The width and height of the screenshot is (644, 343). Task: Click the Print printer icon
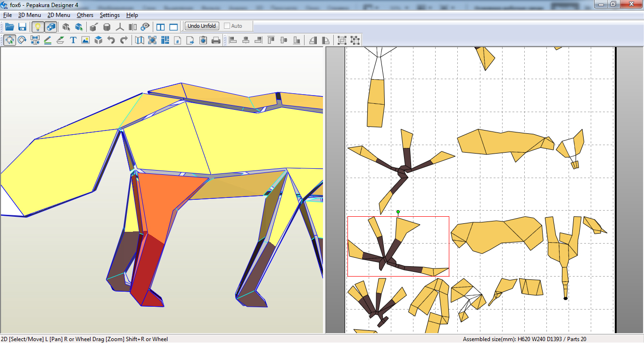(x=216, y=41)
